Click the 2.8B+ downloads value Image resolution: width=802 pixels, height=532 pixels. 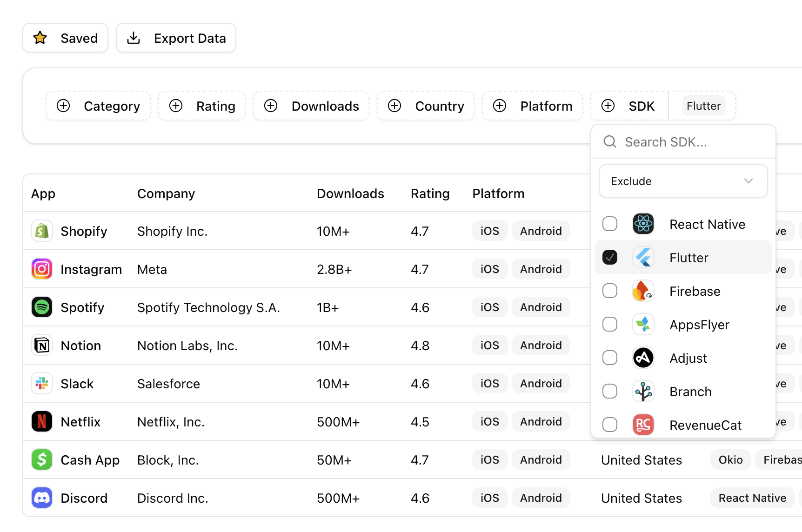point(334,269)
